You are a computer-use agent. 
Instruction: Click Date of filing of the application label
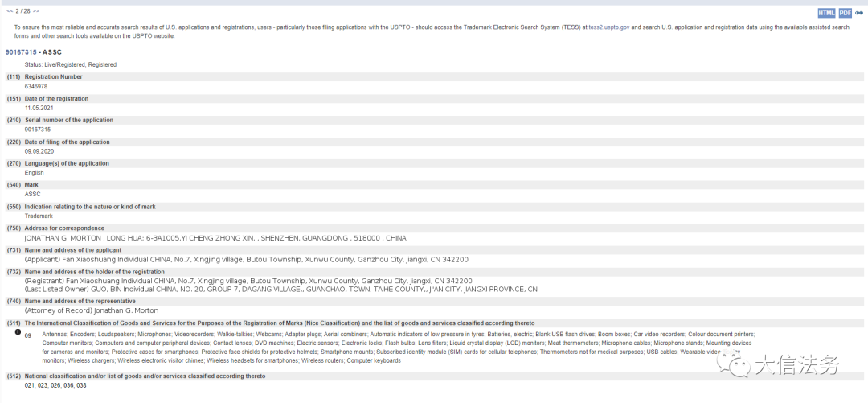67,142
